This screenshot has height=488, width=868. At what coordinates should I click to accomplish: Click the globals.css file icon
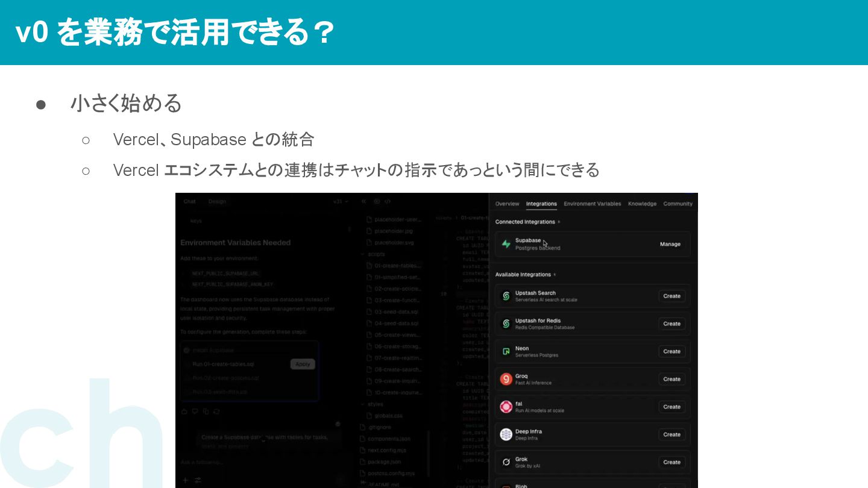click(x=370, y=416)
